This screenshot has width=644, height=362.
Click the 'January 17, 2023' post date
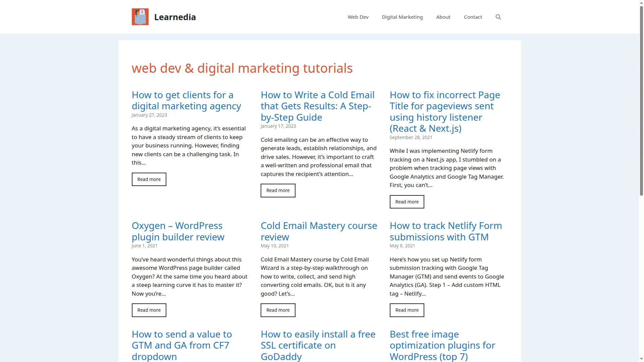pos(278,126)
